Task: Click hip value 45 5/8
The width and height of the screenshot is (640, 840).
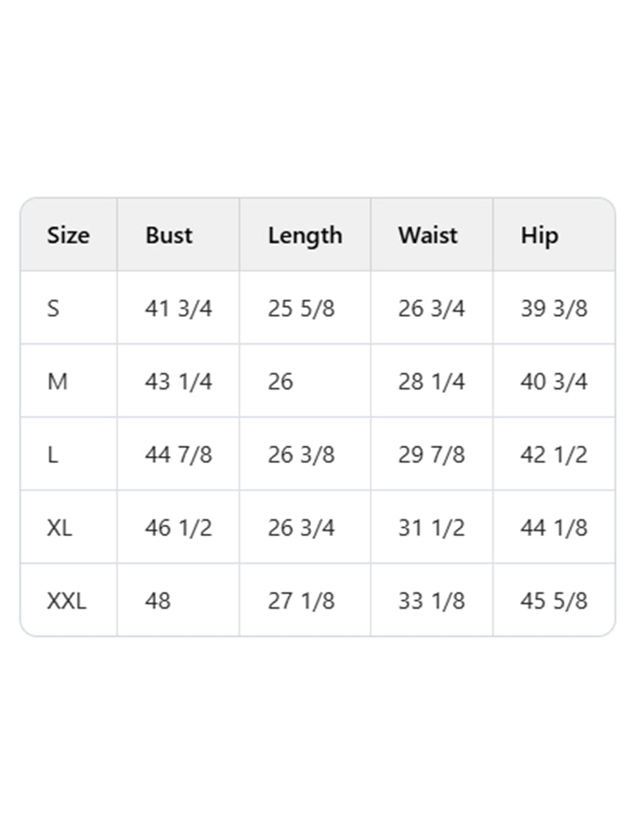Action: (554, 601)
